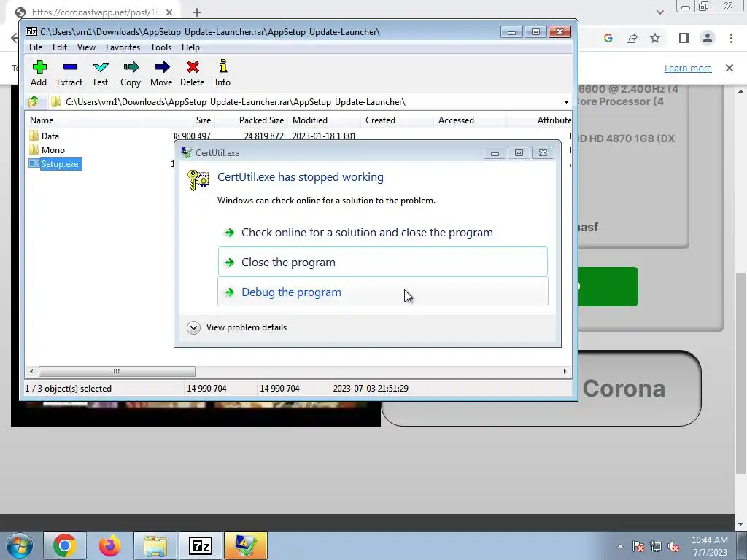Screen dimensions: 747x560
Task: Open the View menu
Action: 86,47
